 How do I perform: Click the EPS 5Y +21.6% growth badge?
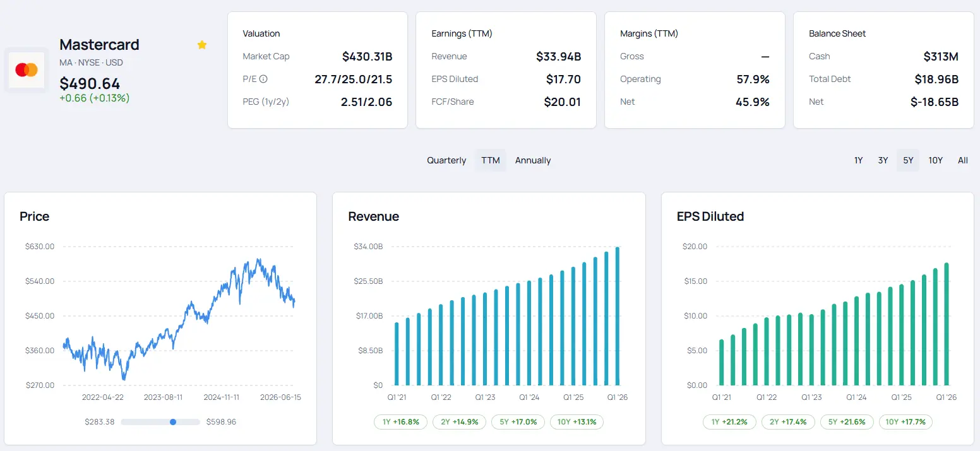[x=847, y=422]
